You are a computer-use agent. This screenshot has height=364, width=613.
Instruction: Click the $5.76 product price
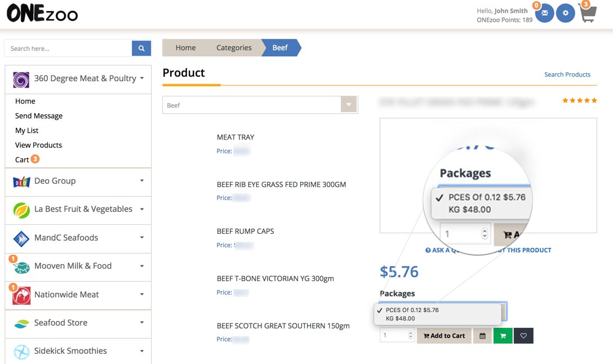[x=399, y=272]
